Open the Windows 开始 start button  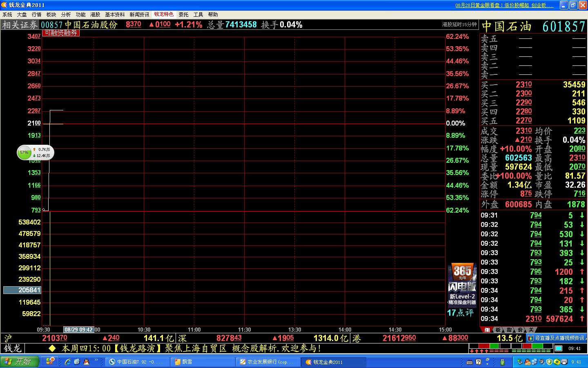(19, 361)
